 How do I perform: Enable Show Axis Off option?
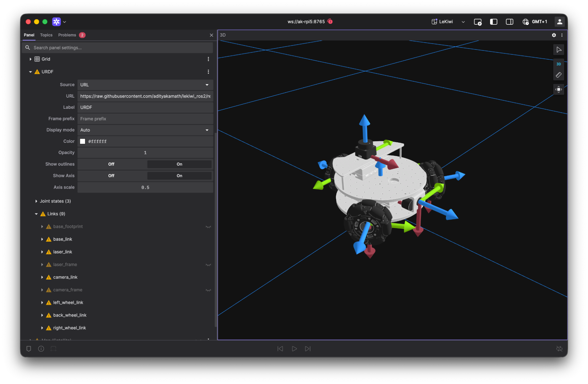111,176
